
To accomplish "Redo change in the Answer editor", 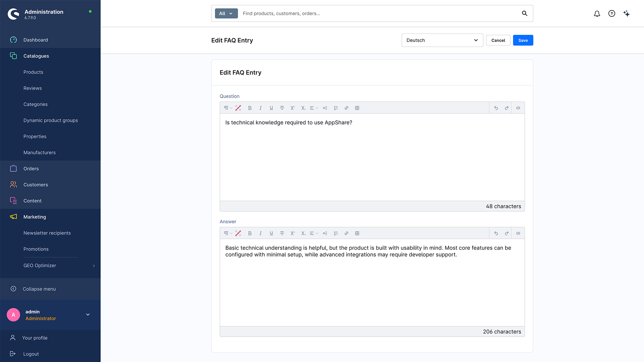I will tap(506, 233).
